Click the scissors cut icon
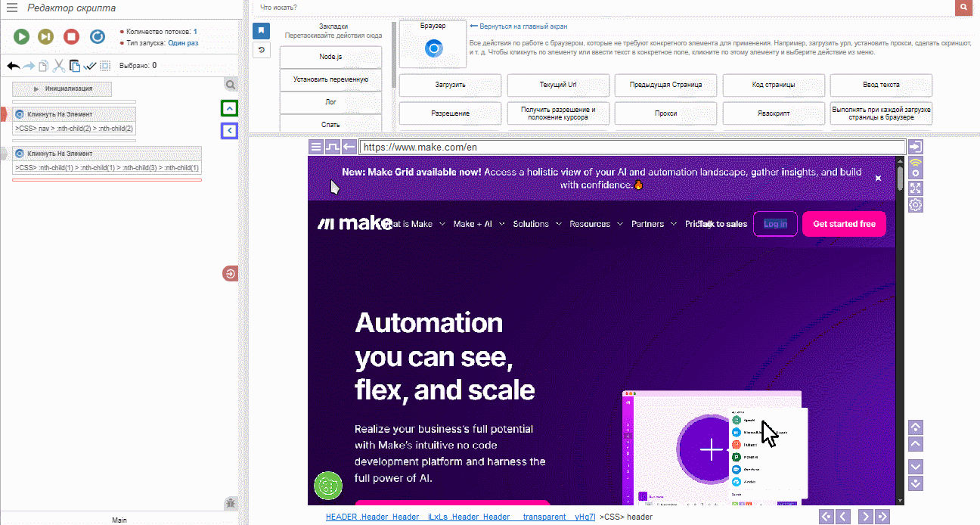Viewport: 980px width, 525px height. [x=59, y=66]
